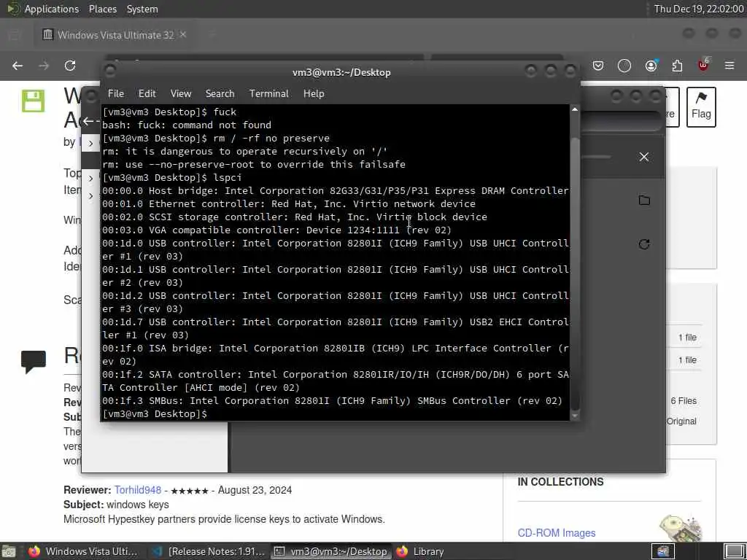Open the CD-ROM Images collection link
The image size is (747, 560).
tap(557, 533)
